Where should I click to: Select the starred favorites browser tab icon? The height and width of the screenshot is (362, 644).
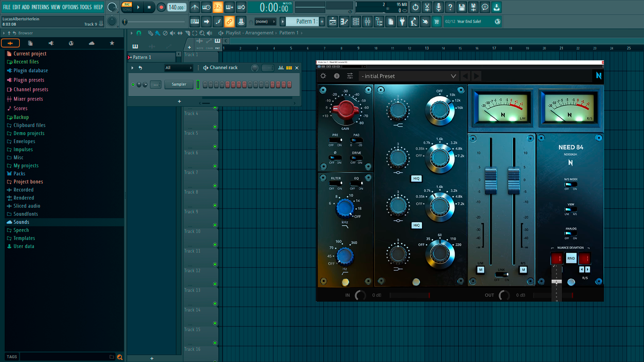pos(112,43)
